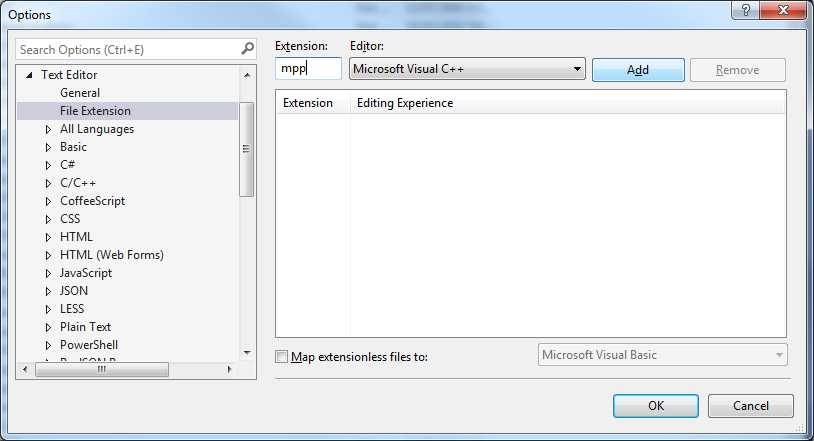Collapse the Text Editor node
Image resolution: width=814 pixels, height=441 pixels.
click(x=30, y=75)
